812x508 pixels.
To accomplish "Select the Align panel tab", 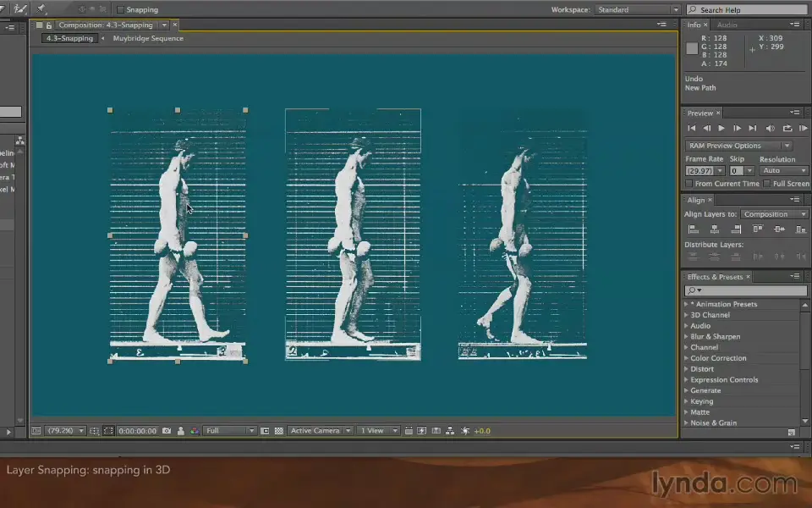I will pos(696,200).
